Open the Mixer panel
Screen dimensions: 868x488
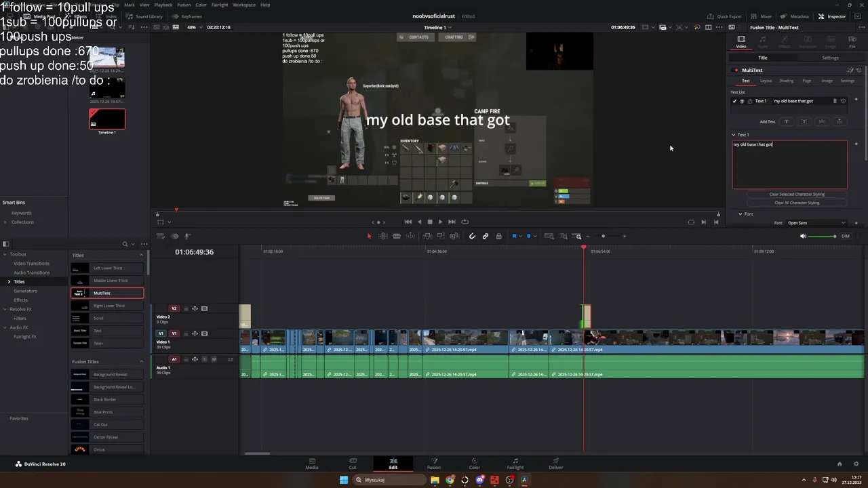point(761,16)
